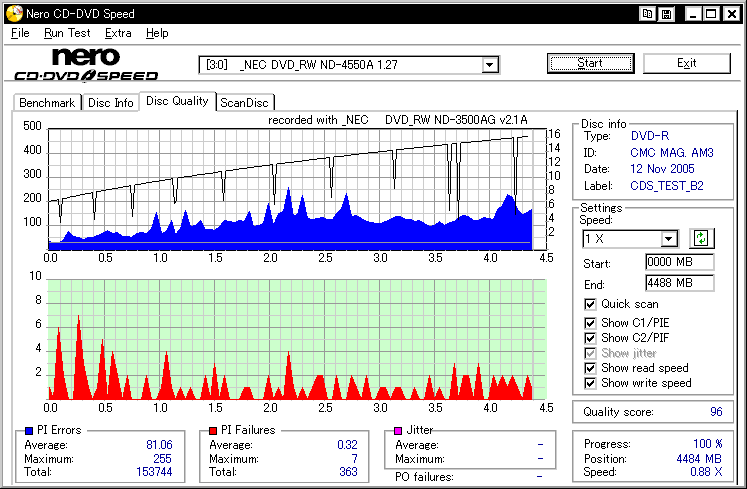Click the magenta Jitter legend swatch
The image size is (747, 489).
click(398, 431)
